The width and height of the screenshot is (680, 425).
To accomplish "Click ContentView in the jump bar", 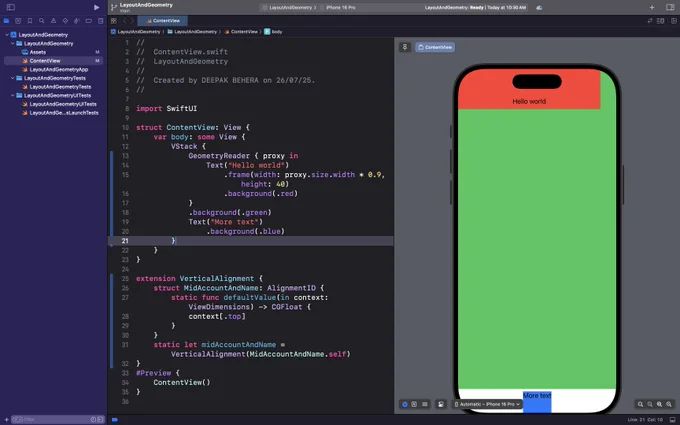I will coord(241,32).
